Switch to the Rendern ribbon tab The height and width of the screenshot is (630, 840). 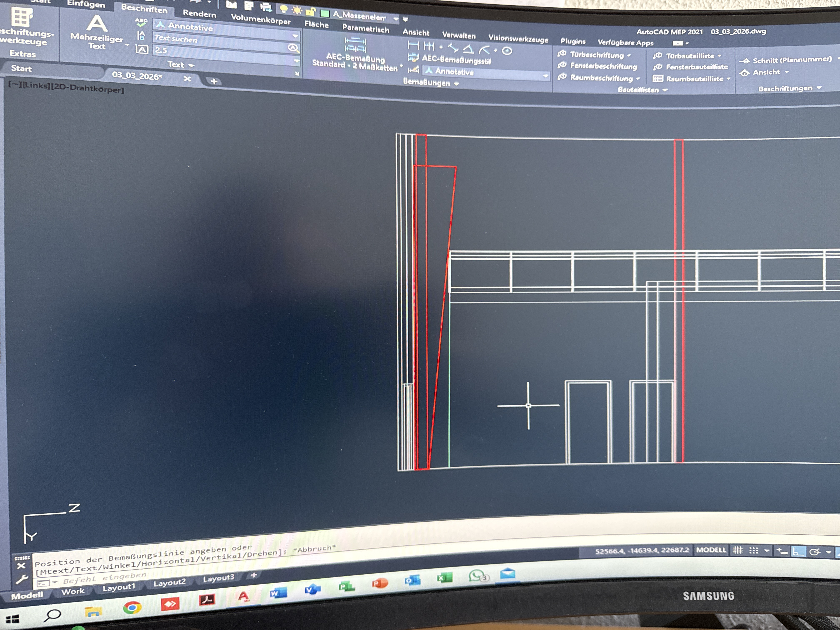click(x=199, y=14)
